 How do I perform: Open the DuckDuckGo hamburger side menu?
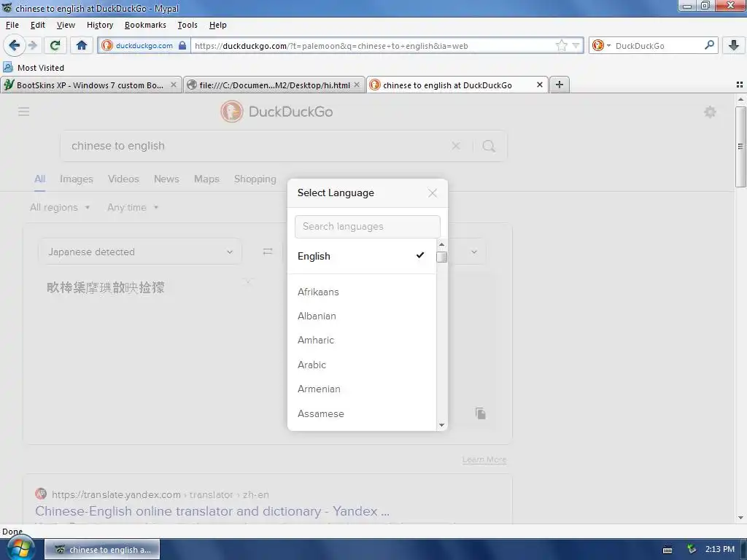pyautogui.click(x=24, y=112)
